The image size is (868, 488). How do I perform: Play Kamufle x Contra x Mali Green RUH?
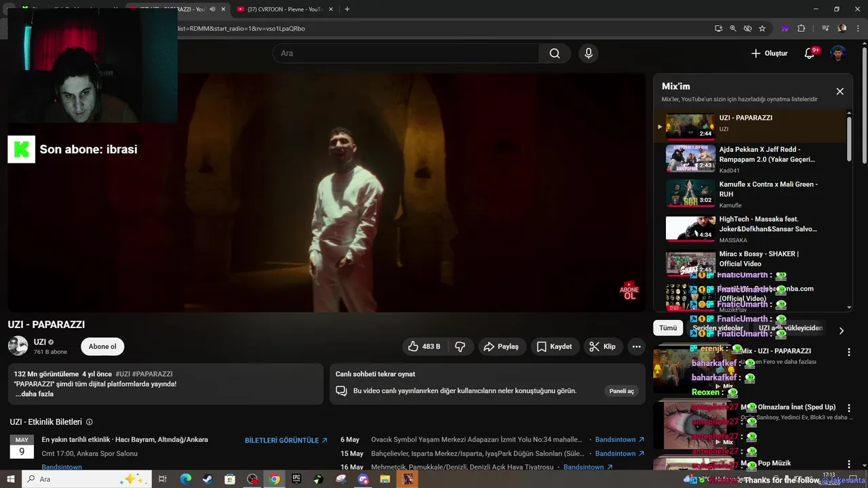point(751,194)
